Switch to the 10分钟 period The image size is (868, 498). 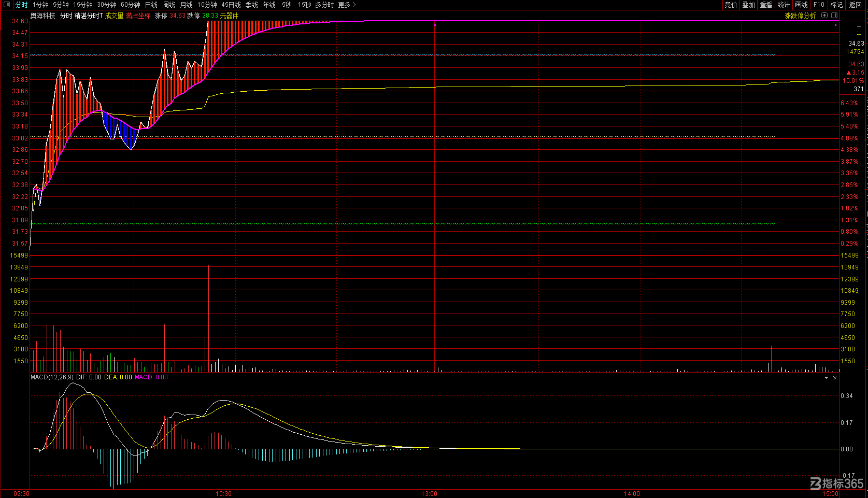207,5
